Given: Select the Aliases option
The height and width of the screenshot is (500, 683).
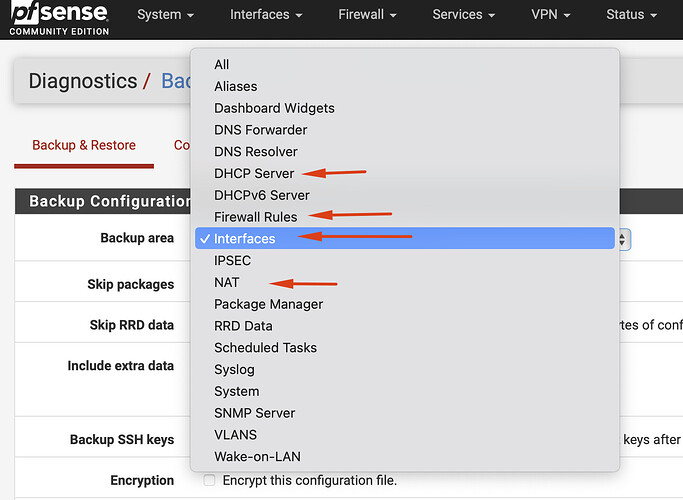Looking at the screenshot, I should click(235, 87).
